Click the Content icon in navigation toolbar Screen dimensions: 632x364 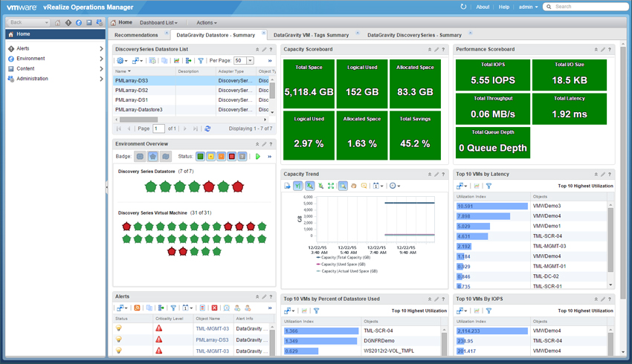coord(89,22)
